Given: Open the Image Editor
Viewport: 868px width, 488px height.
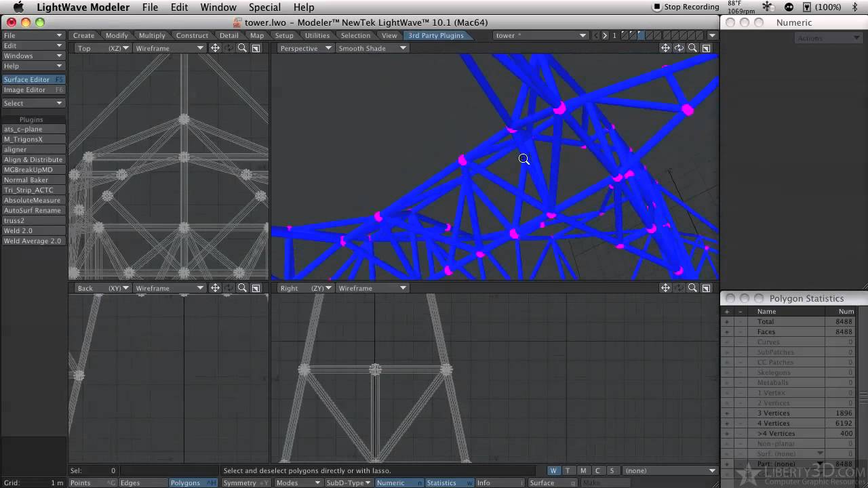Looking at the screenshot, I should click(33, 89).
